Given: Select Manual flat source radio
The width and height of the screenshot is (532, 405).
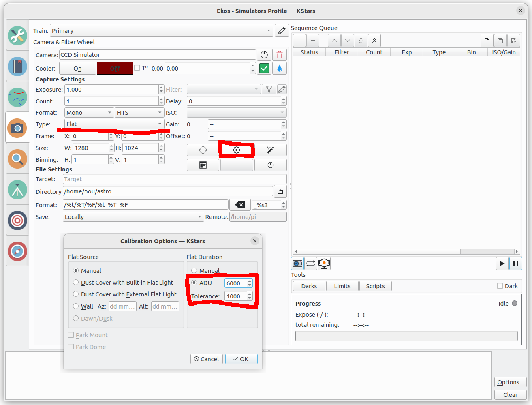Looking at the screenshot, I should tap(76, 270).
